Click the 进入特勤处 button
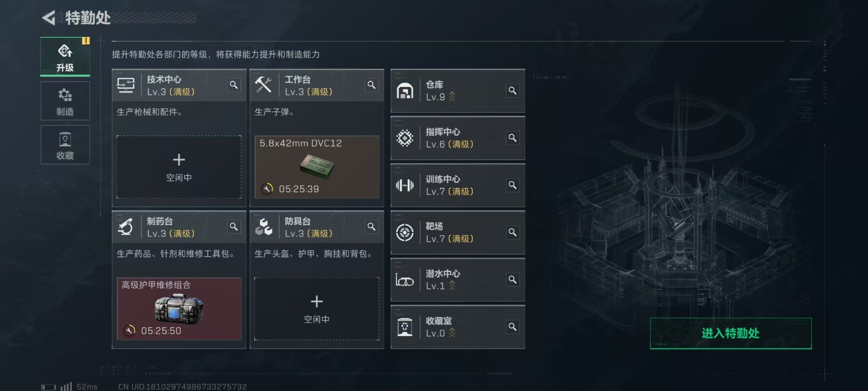The width and height of the screenshot is (868, 391). [x=731, y=334]
